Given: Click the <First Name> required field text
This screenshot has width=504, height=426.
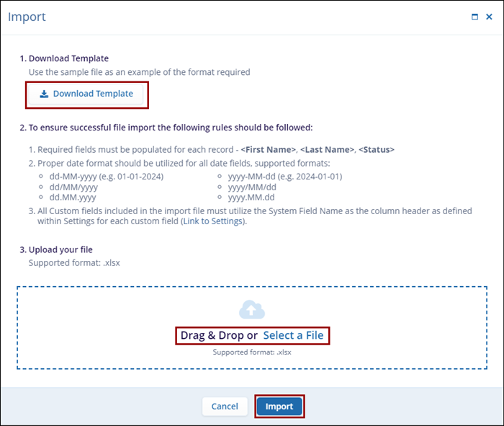Looking at the screenshot, I should click(268, 149).
